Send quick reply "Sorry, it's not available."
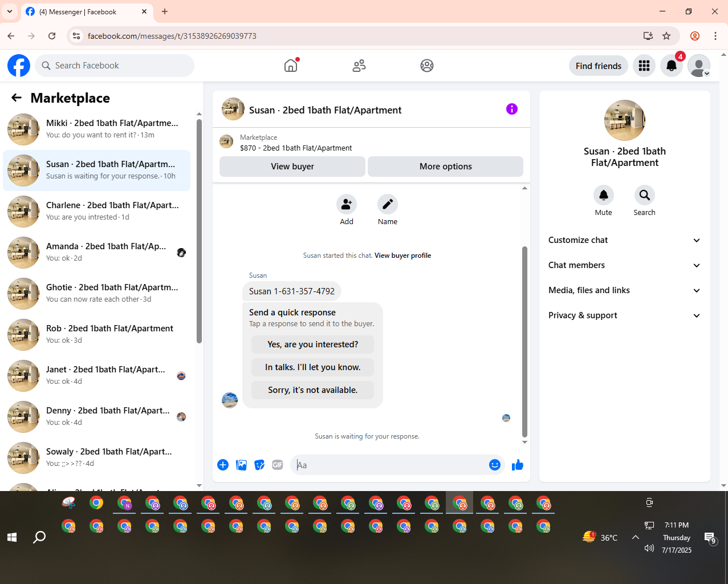 tap(313, 390)
